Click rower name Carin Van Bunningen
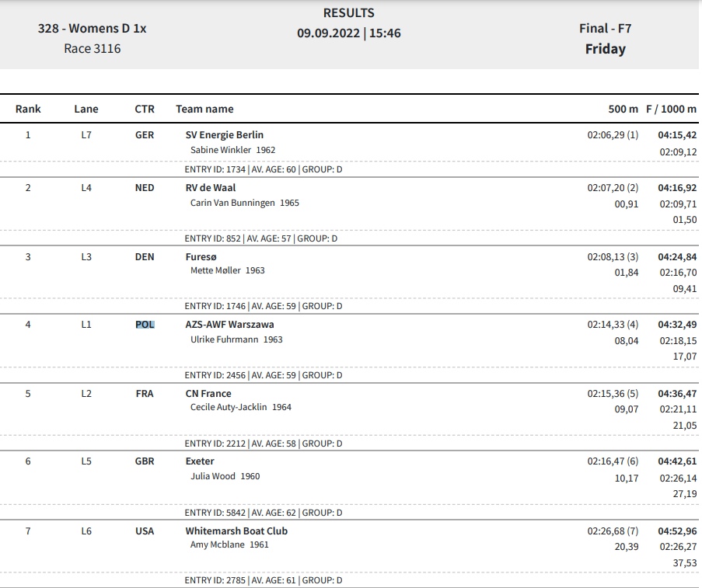The width and height of the screenshot is (702, 588). pos(232,203)
